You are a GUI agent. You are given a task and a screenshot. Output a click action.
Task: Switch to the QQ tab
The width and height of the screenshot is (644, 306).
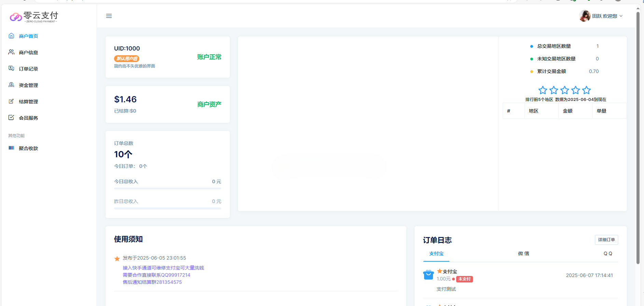point(607,254)
